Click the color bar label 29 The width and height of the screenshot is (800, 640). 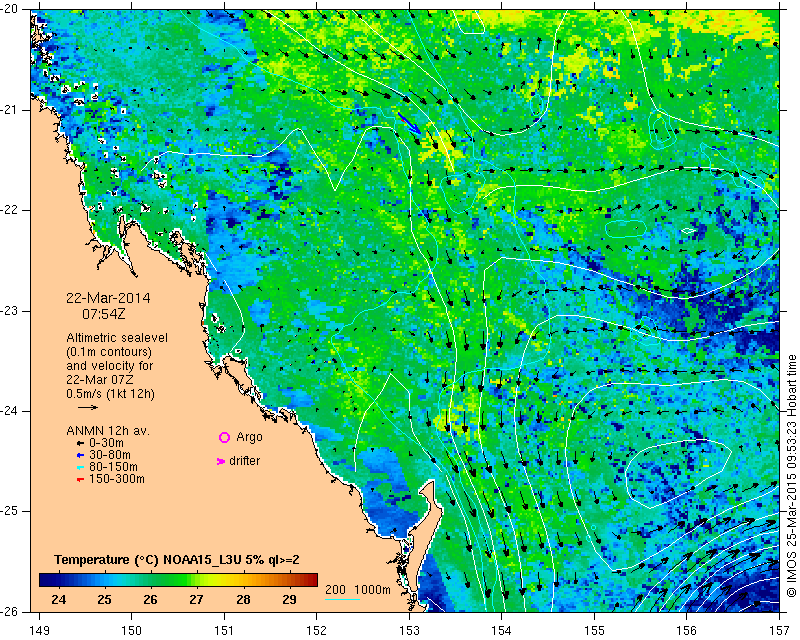(289, 600)
